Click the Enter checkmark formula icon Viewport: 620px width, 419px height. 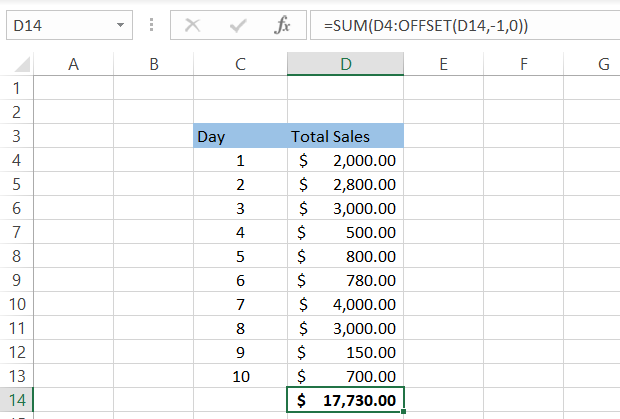tap(237, 25)
